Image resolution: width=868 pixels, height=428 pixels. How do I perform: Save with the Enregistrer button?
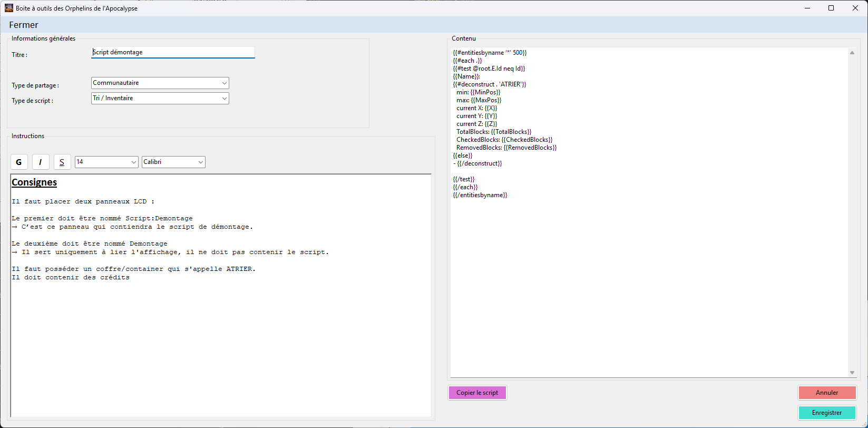coord(827,413)
